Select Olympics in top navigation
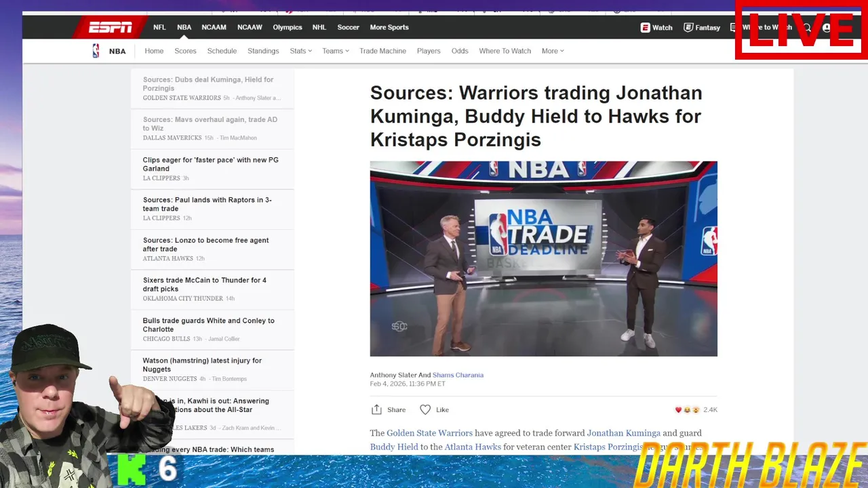The height and width of the screenshot is (488, 868). pos(288,28)
